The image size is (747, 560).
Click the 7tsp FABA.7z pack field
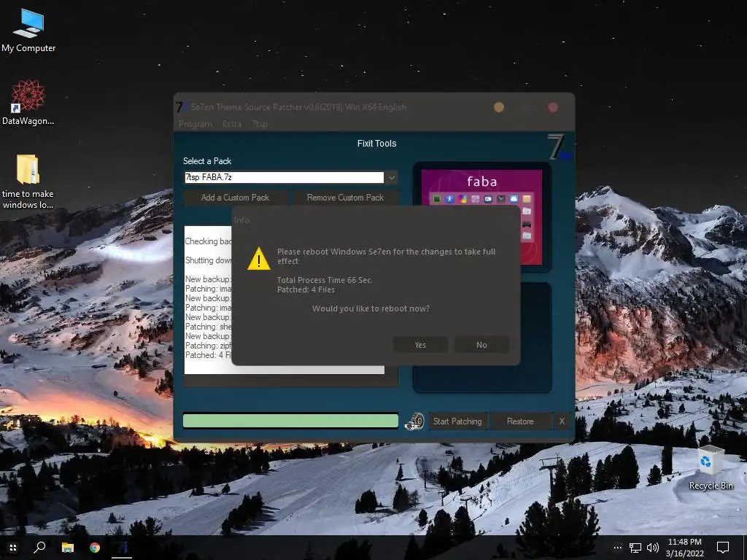coord(284,178)
